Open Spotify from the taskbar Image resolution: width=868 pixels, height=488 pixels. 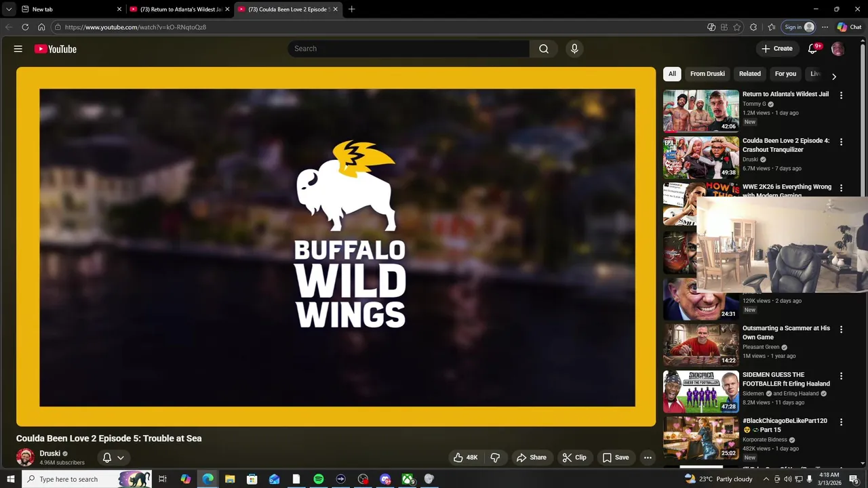[x=319, y=479]
